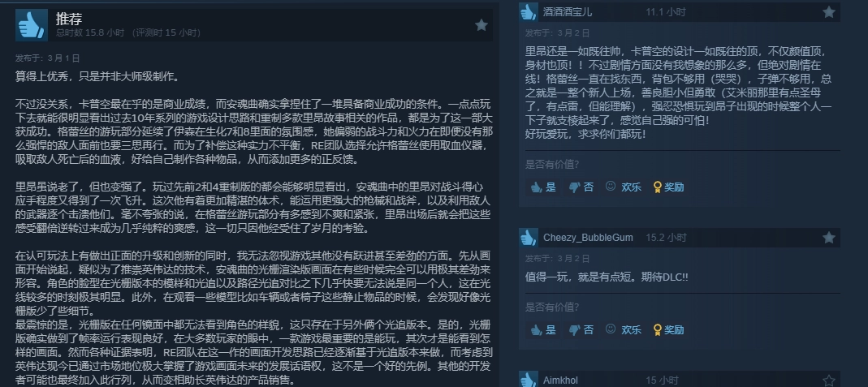Image resolution: width=868 pixels, height=387 pixels.
Task: Mark Cheezy_BubbleGum's review as 欢乐
Action: 624,329
